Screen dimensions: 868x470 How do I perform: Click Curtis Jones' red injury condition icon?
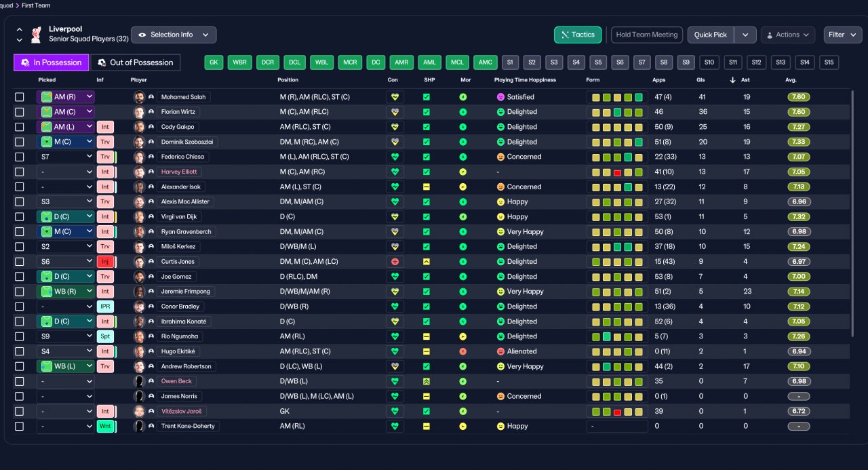click(x=393, y=262)
